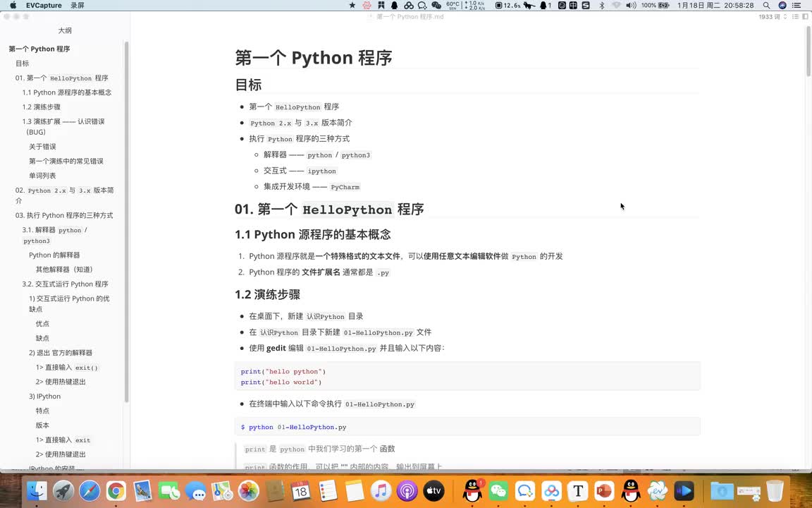This screenshot has height=508, width=812.
Task: Select 其他解释器（知道） in outline
Action: click(x=64, y=270)
